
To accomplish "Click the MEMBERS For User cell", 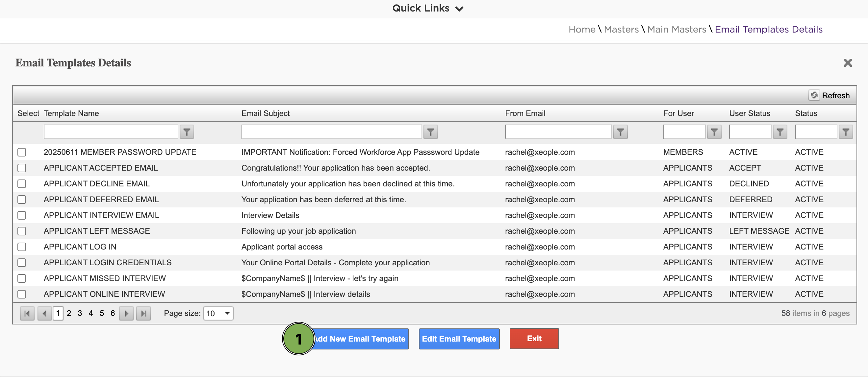I will pos(683,152).
